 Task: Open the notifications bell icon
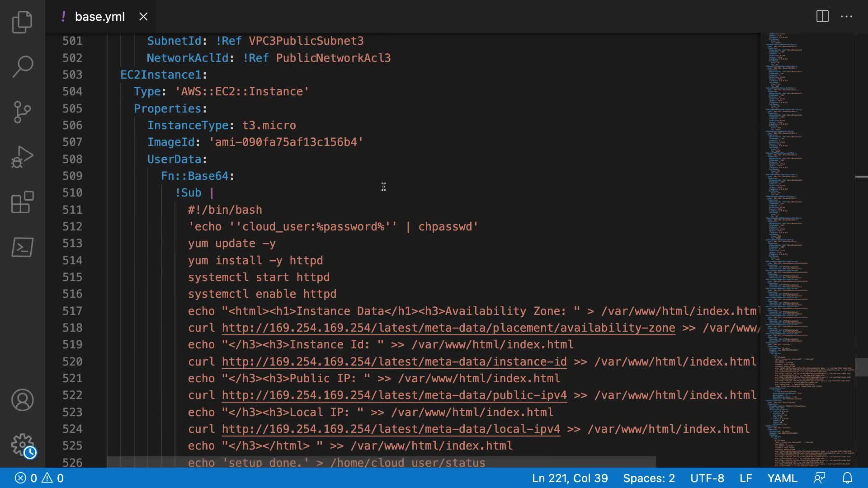point(847,478)
